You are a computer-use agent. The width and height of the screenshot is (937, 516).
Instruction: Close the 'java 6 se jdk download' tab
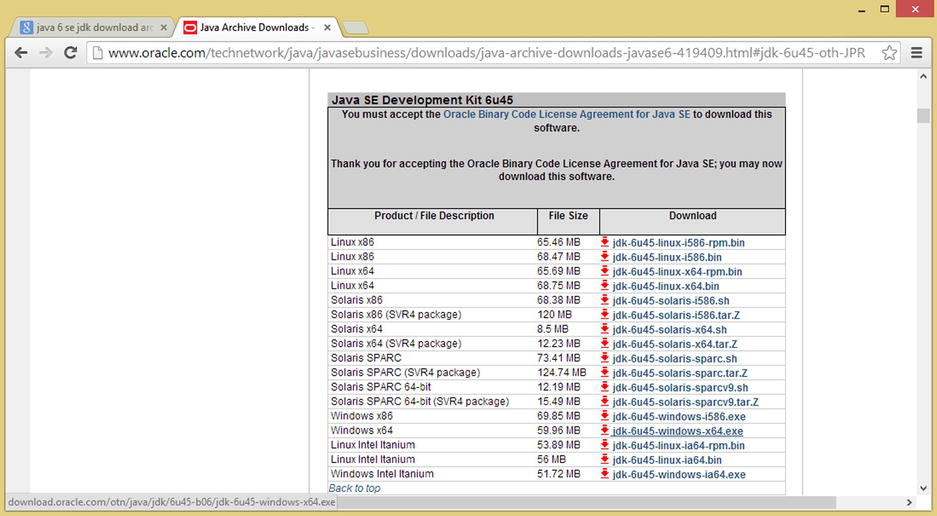[x=164, y=28]
